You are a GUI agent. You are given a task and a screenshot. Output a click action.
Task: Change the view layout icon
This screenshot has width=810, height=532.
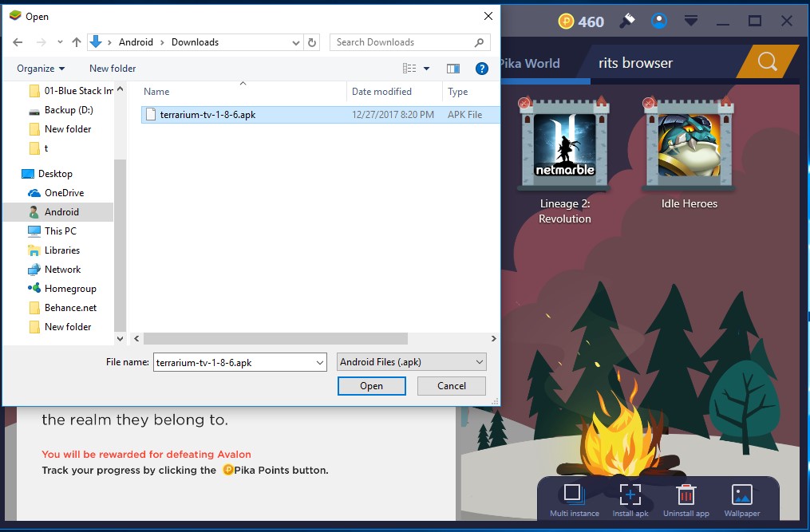point(409,69)
